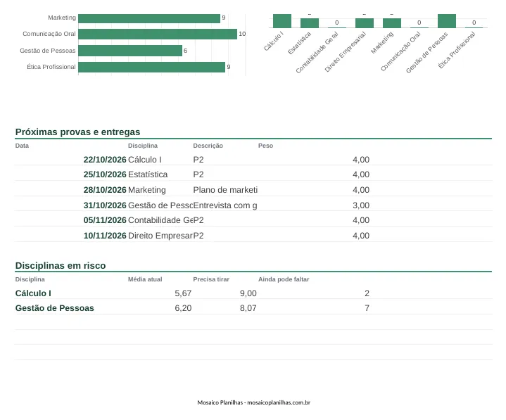Select the 31/10/2026 Gestão de Pessoas row
This screenshot has height=420, width=506.
253,205
